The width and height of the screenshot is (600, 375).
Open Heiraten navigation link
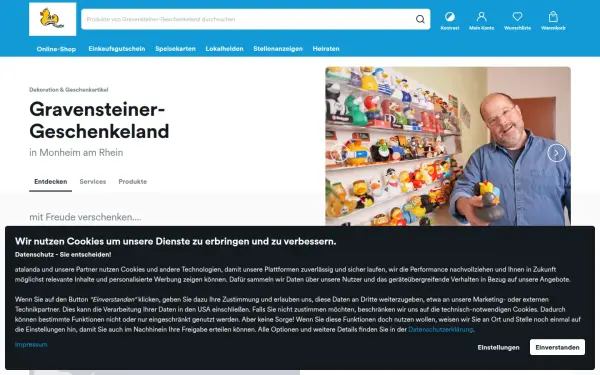click(x=326, y=49)
